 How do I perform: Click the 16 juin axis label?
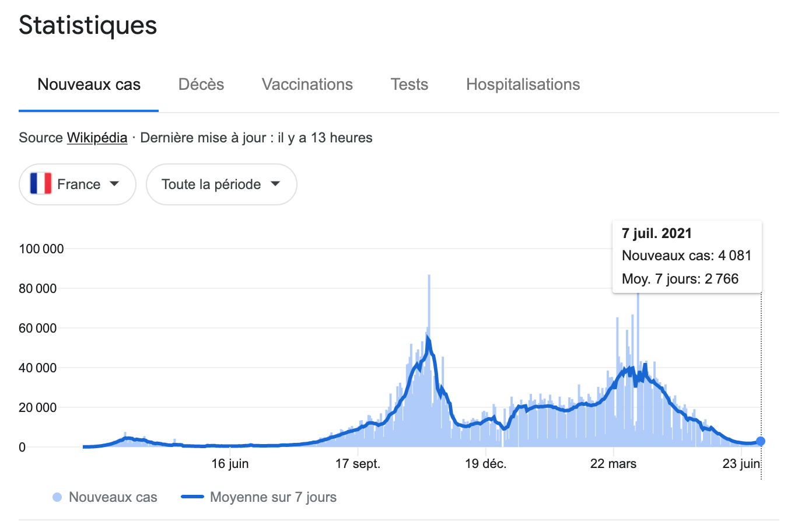[230, 464]
